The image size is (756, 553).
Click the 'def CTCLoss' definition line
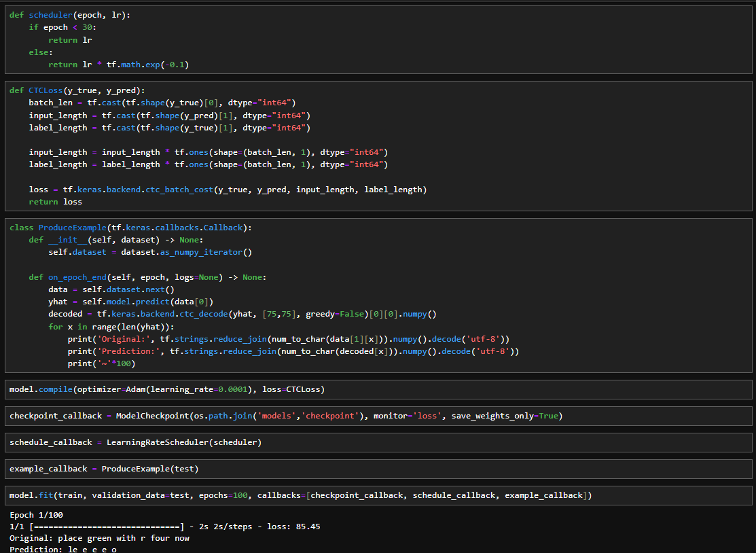[77, 90]
